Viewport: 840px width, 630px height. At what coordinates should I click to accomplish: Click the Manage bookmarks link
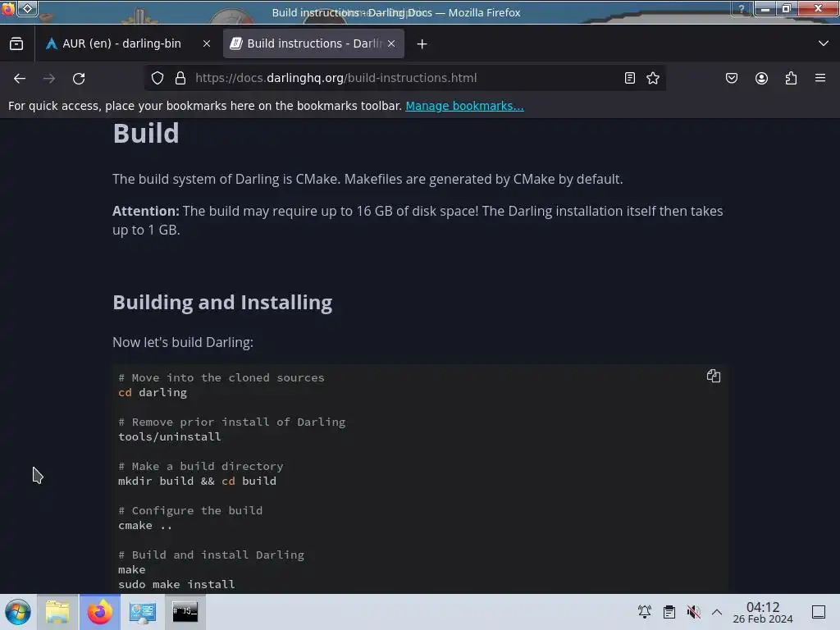464,106
